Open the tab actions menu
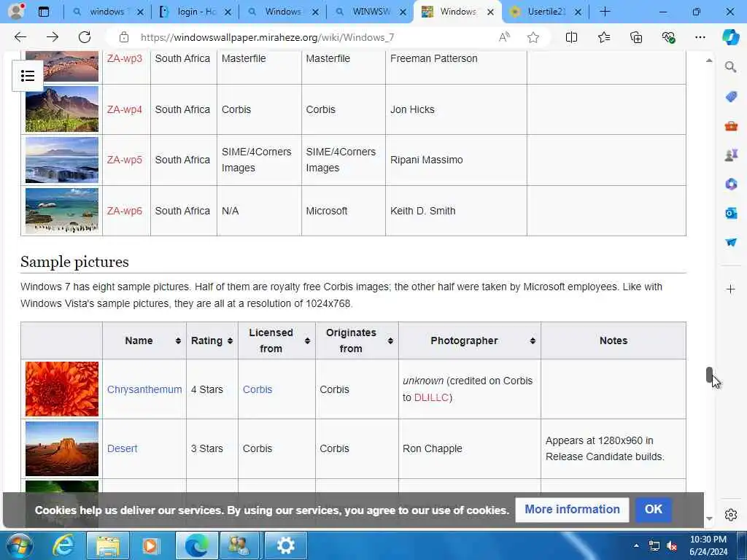 coord(43,12)
